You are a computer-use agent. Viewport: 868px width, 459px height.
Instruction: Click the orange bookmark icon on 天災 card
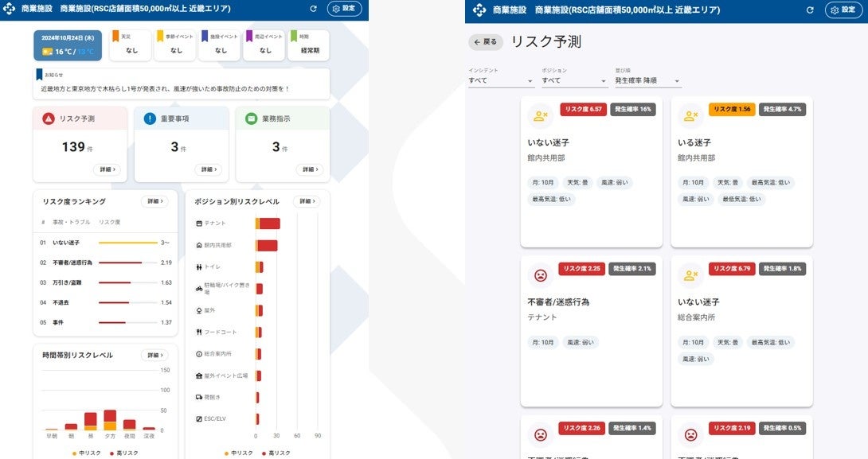pos(115,37)
